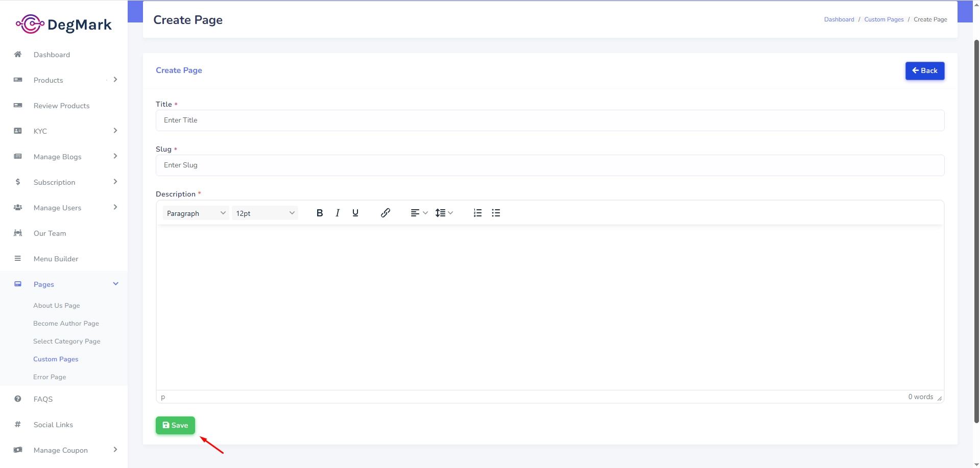Expand the Products submenu chevron
Image resolution: width=980 pixels, height=468 pixels.
(x=115, y=80)
